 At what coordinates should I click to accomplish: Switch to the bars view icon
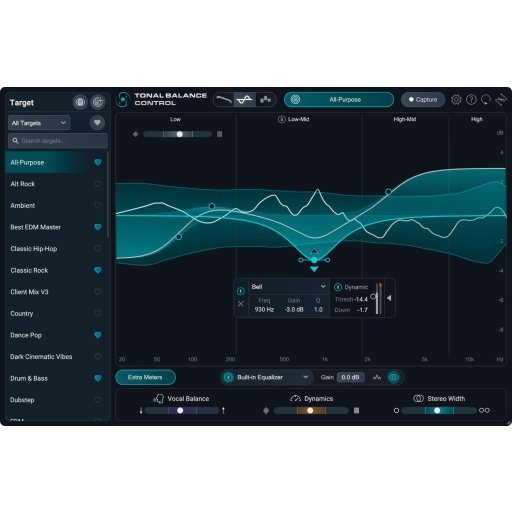pos(265,100)
